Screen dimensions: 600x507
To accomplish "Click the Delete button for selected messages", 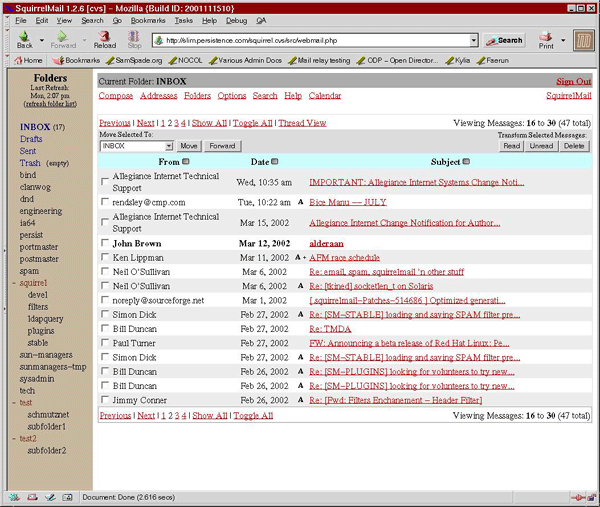I will pyautogui.click(x=574, y=146).
